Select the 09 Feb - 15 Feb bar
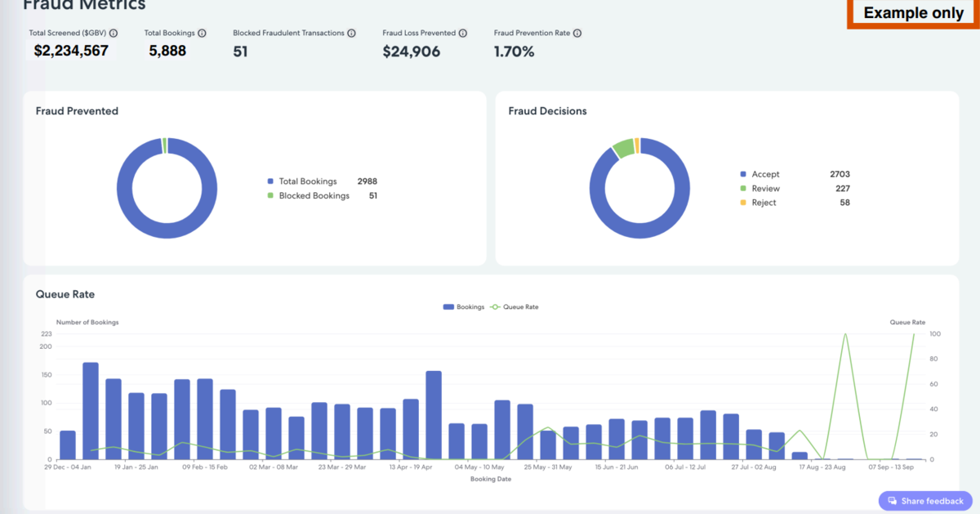 (182, 419)
